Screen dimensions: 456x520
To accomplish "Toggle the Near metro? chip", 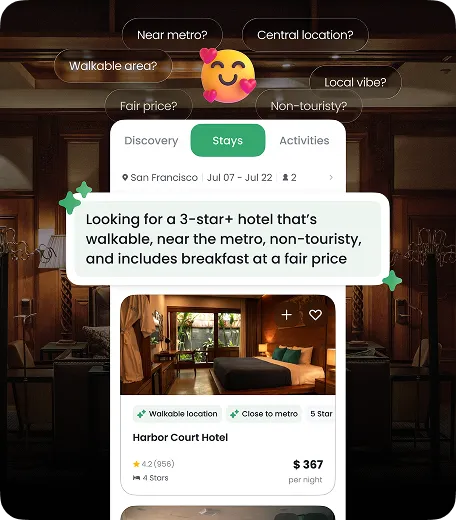I will [172, 35].
